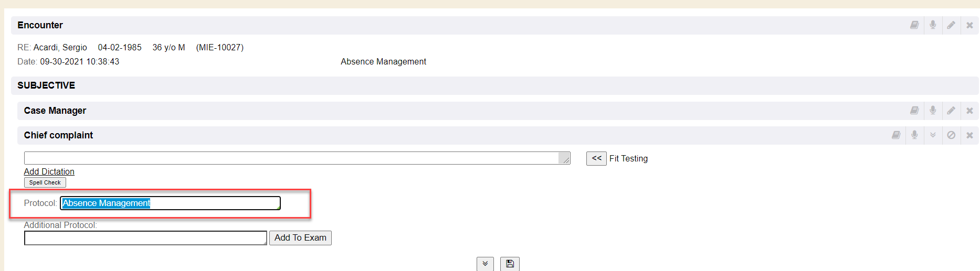Start dictation with Chief complaint microphone icon

[x=914, y=135]
